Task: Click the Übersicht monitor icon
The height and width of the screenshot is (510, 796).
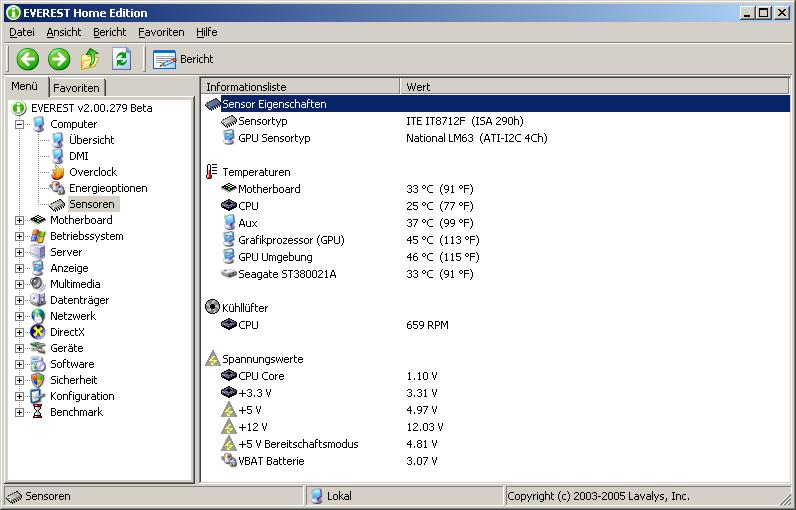Action: 57,140
